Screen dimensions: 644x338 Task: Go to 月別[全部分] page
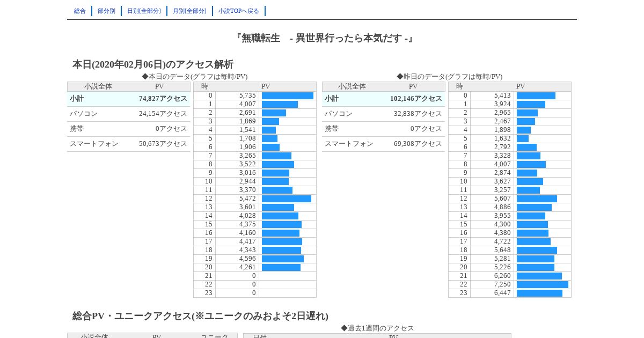point(189,11)
